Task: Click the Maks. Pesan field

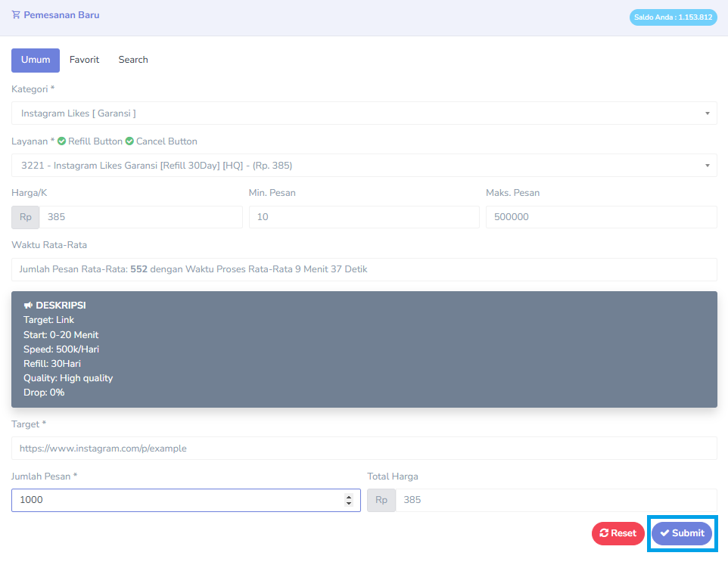Action: 602,217
